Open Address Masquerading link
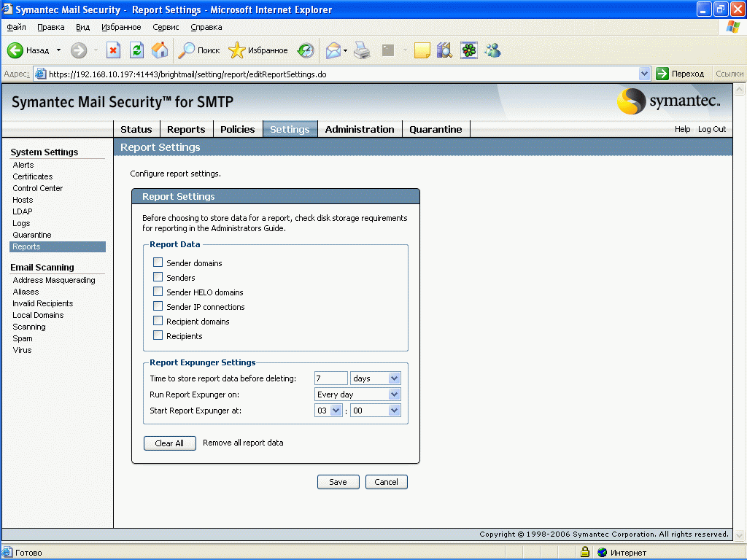The height and width of the screenshot is (560, 747). 54,280
